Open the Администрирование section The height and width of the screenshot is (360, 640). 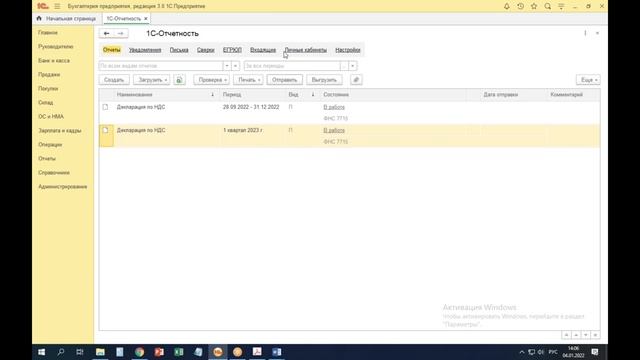coord(62,187)
